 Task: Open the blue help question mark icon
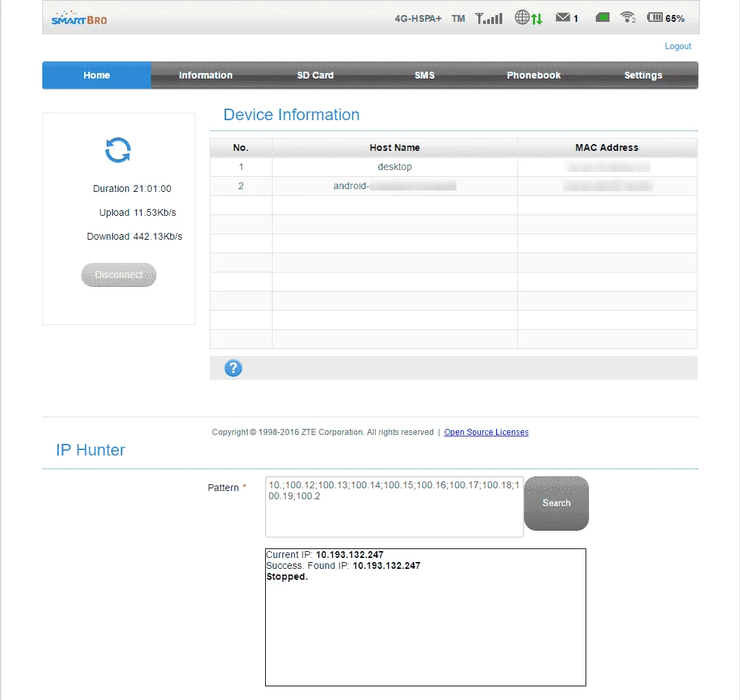pyautogui.click(x=233, y=368)
